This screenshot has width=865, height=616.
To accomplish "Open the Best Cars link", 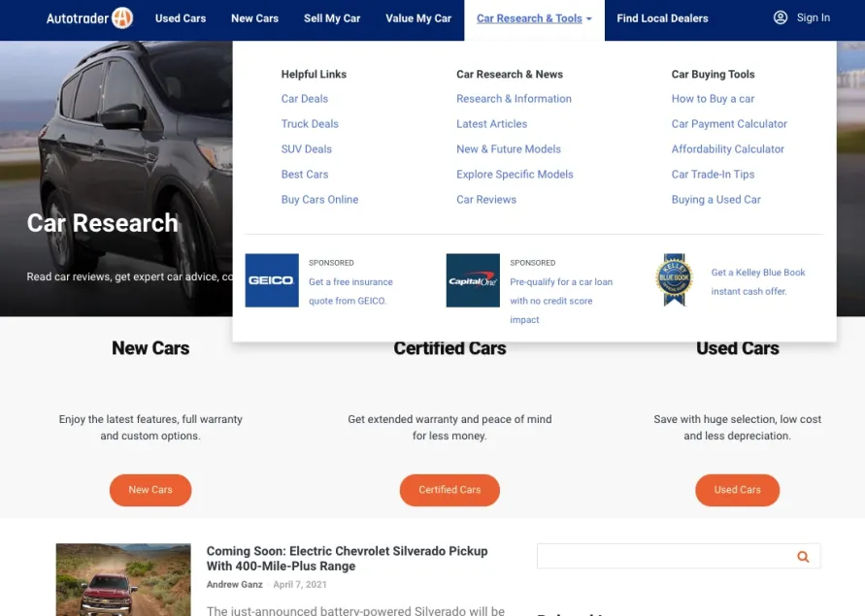I will pos(305,175).
